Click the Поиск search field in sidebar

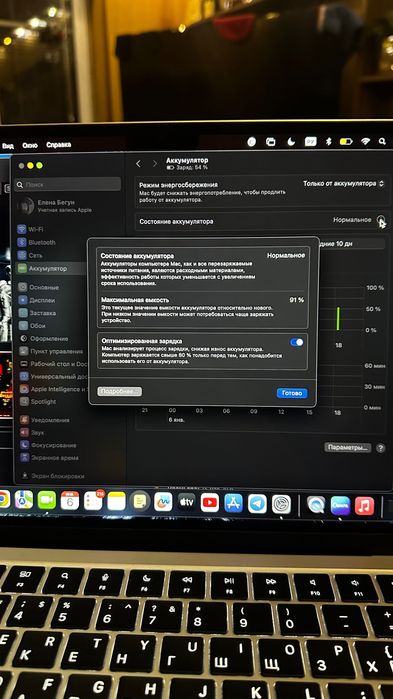67,184
